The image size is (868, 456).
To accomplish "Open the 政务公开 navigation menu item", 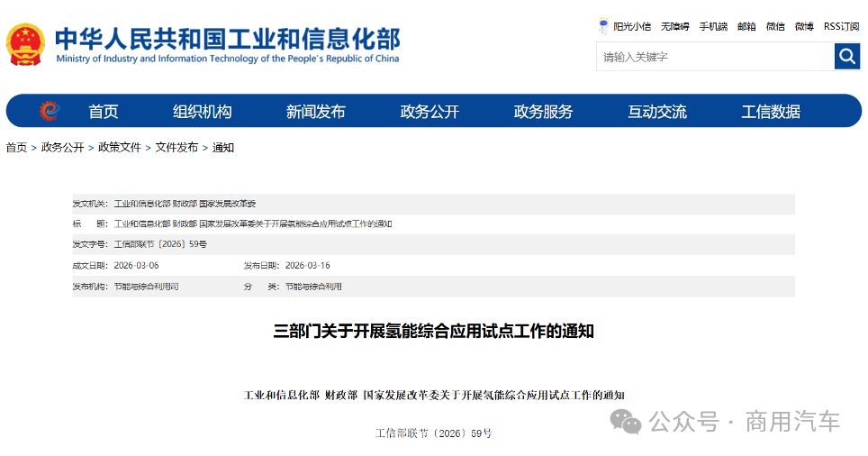I will (x=429, y=112).
